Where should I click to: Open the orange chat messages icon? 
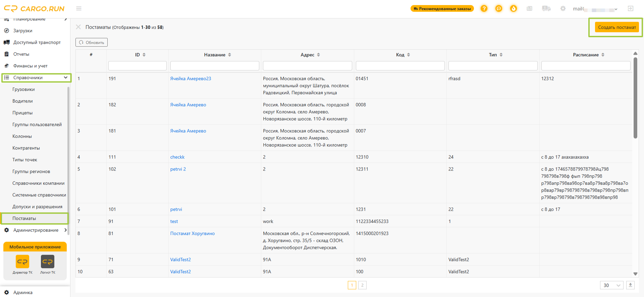pos(499,8)
